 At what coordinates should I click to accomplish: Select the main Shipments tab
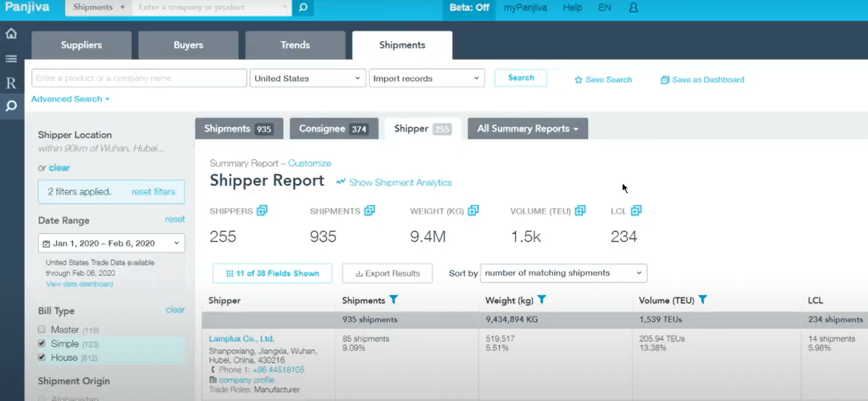402,45
